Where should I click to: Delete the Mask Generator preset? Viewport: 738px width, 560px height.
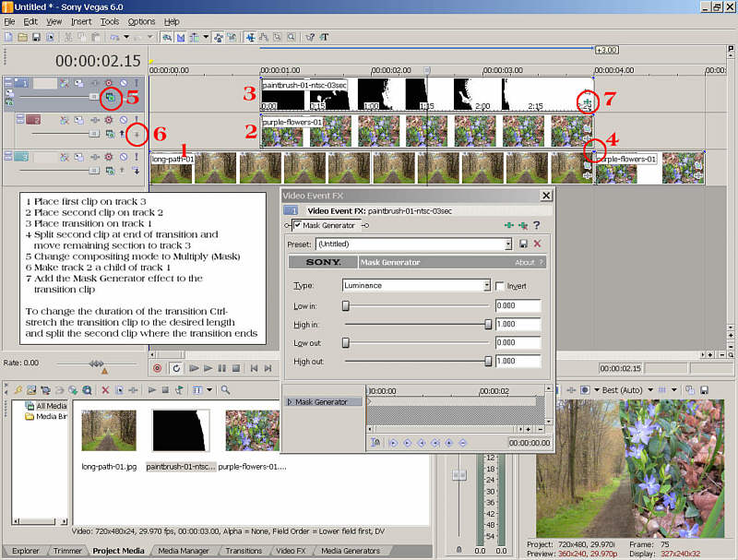pyautogui.click(x=537, y=244)
